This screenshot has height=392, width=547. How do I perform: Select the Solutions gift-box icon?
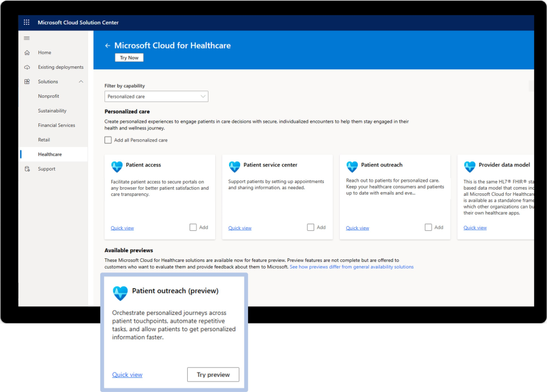pos(27,81)
